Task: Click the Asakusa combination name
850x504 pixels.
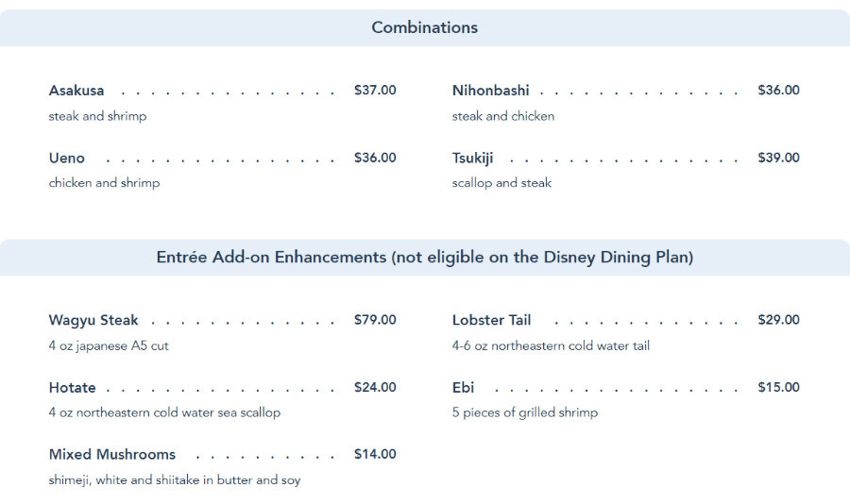Action: pos(76,91)
